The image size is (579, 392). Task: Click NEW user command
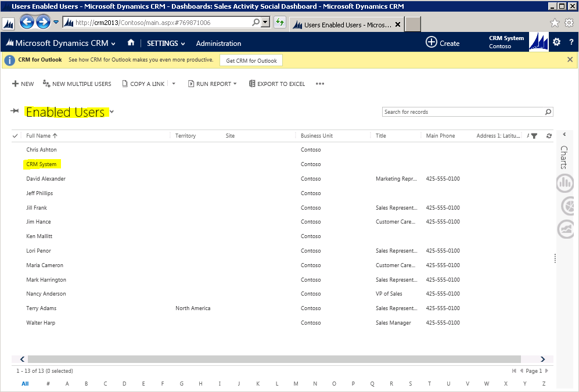23,84
